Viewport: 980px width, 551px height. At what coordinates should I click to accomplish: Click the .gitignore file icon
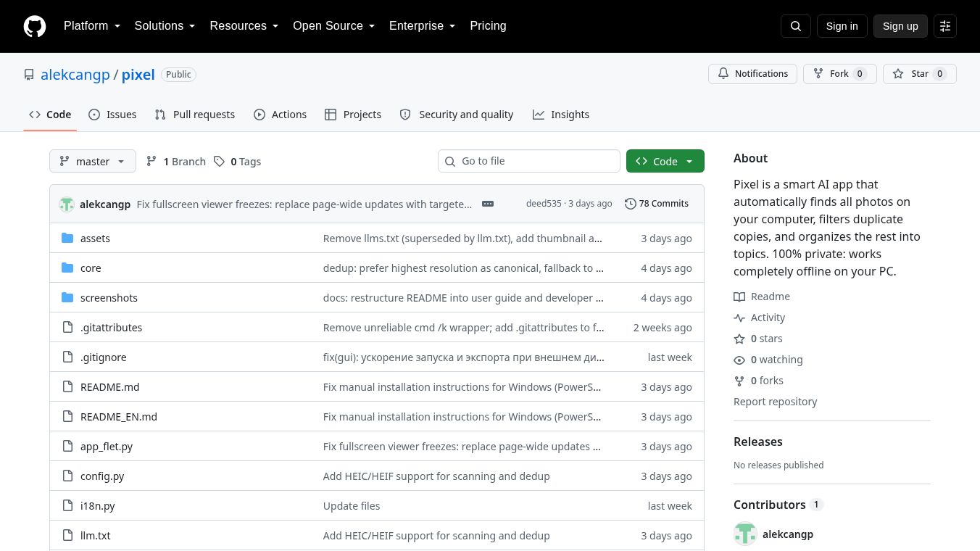tap(67, 357)
